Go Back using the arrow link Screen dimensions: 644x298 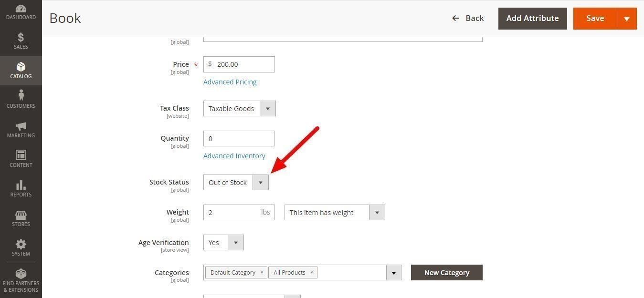coord(468,18)
